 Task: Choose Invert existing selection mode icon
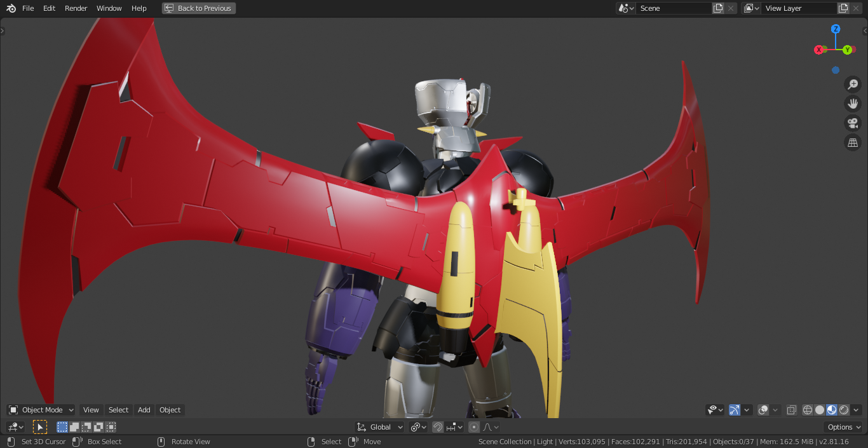[x=98, y=427]
